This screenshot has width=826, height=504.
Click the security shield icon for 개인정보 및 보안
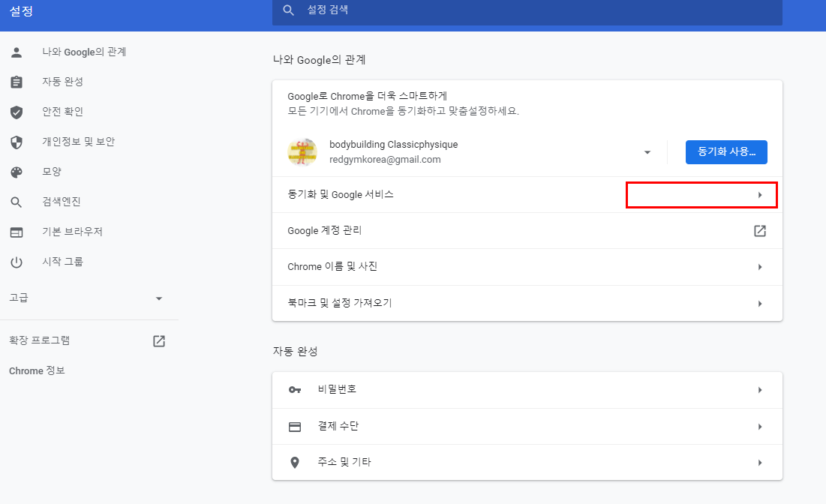coord(17,142)
